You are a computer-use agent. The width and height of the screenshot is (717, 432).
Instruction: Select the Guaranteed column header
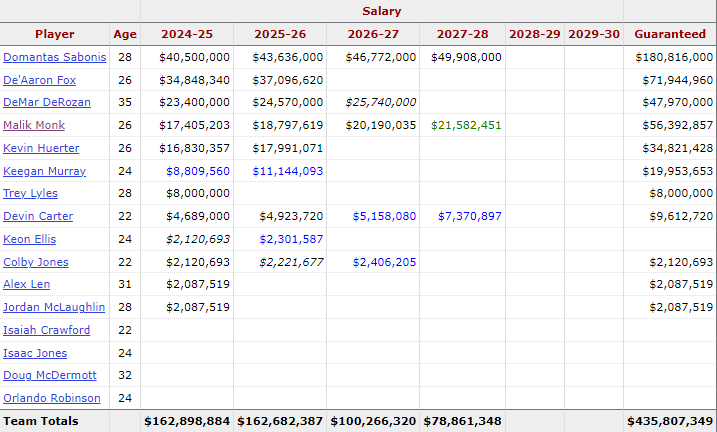pyautogui.click(x=670, y=34)
